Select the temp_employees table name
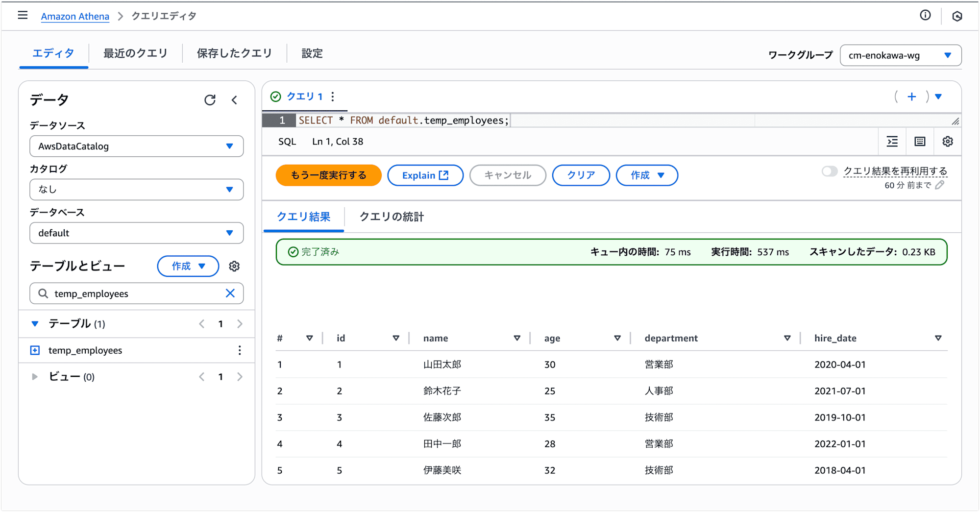This screenshot has width=980, height=512. (85, 350)
